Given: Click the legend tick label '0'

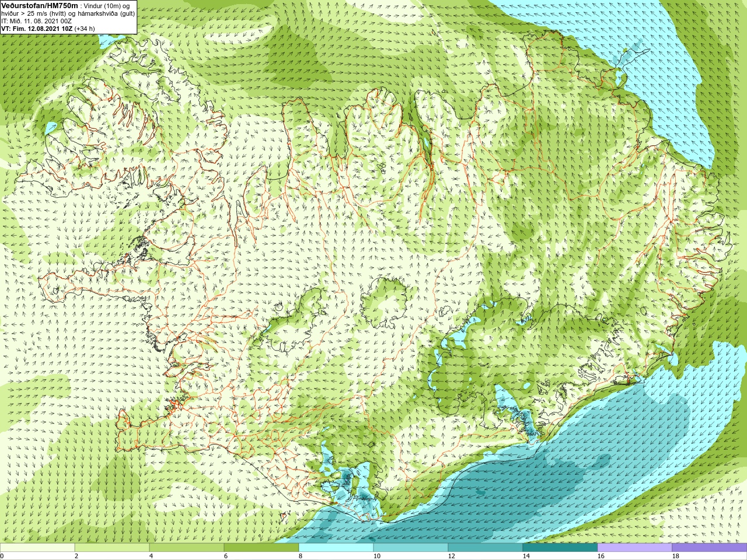Looking at the screenshot, I should tap(2, 556).
